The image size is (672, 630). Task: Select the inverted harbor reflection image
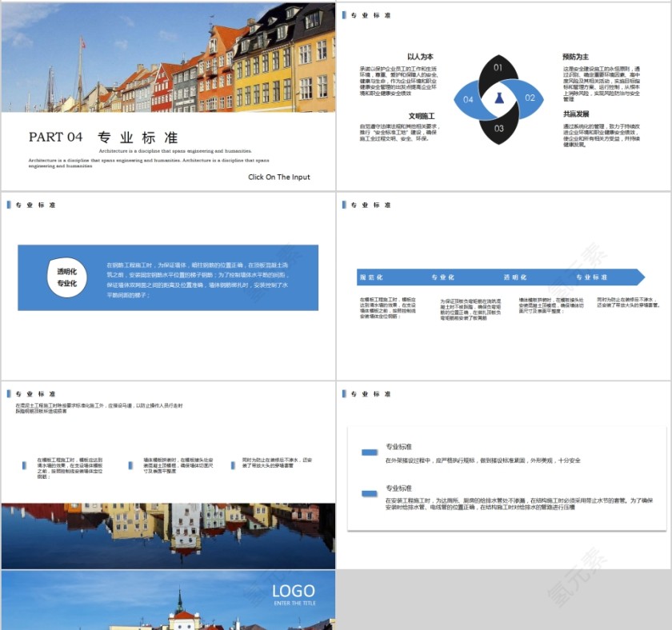click(x=168, y=536)
